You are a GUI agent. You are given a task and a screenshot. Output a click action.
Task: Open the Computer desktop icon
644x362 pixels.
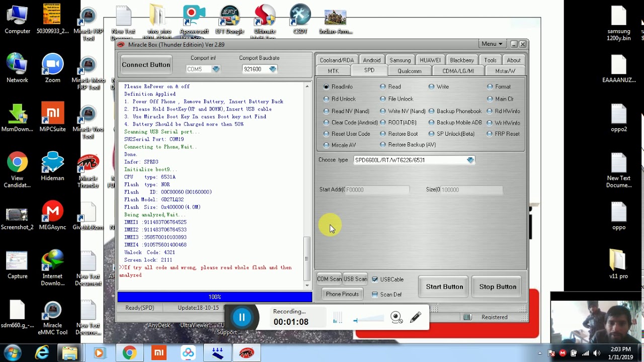pyautogui.click(x=17, y=20)
